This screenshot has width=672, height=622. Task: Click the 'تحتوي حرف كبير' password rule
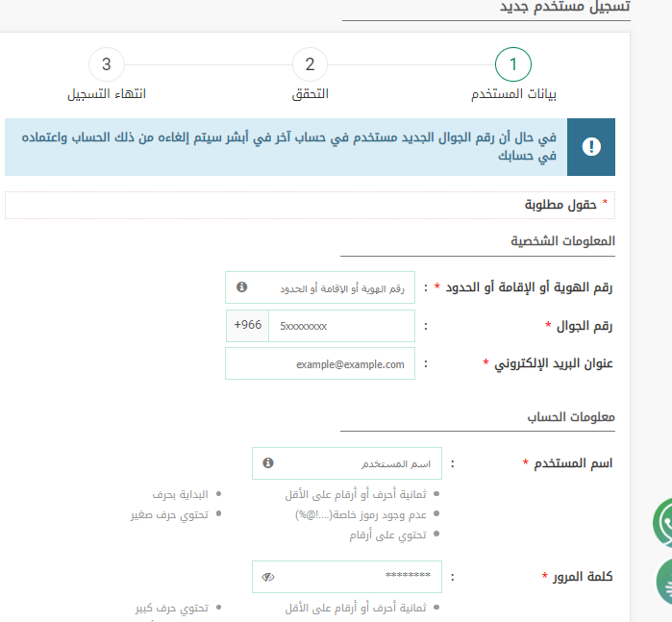point(172,608)
